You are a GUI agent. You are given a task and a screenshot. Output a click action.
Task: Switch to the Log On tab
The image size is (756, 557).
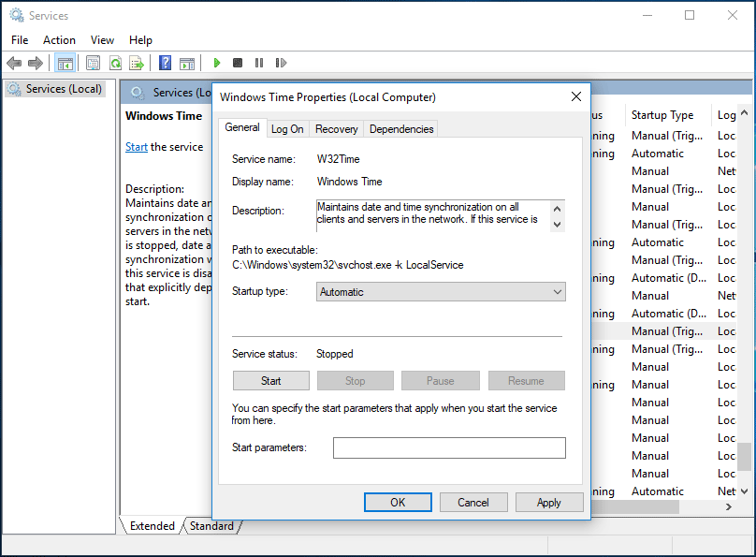coord(287,129)
